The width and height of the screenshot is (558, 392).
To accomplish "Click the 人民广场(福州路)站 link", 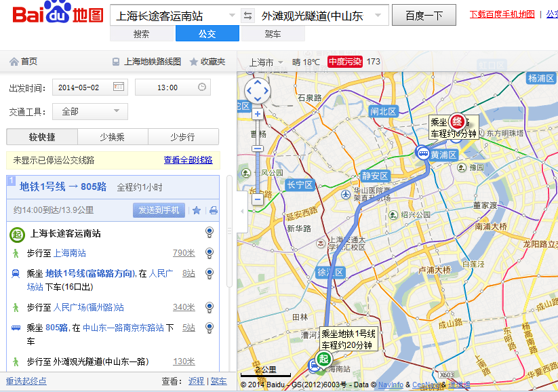I will click(88, 307).
